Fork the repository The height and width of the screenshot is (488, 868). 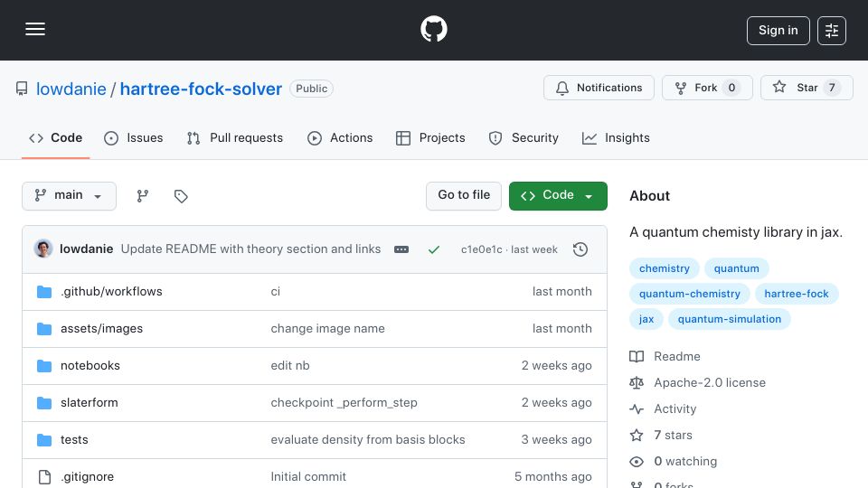pyautogui.click(x=707, y=88)
